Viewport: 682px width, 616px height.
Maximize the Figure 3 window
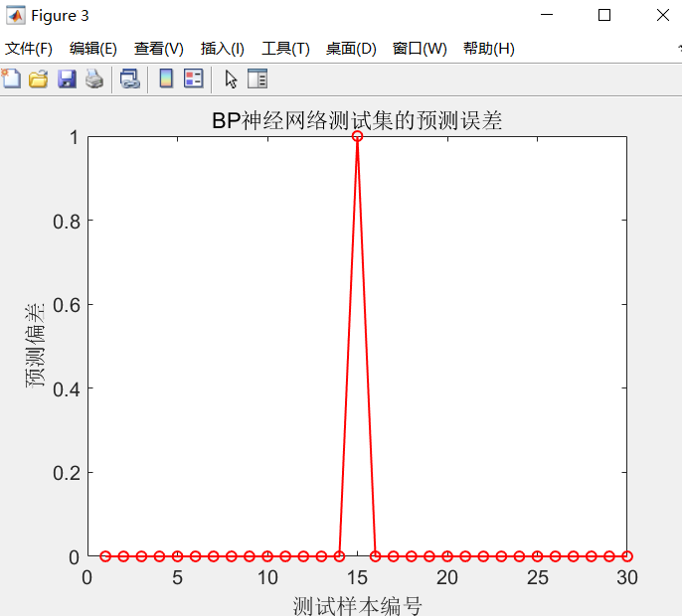click(x=604, y=15)
